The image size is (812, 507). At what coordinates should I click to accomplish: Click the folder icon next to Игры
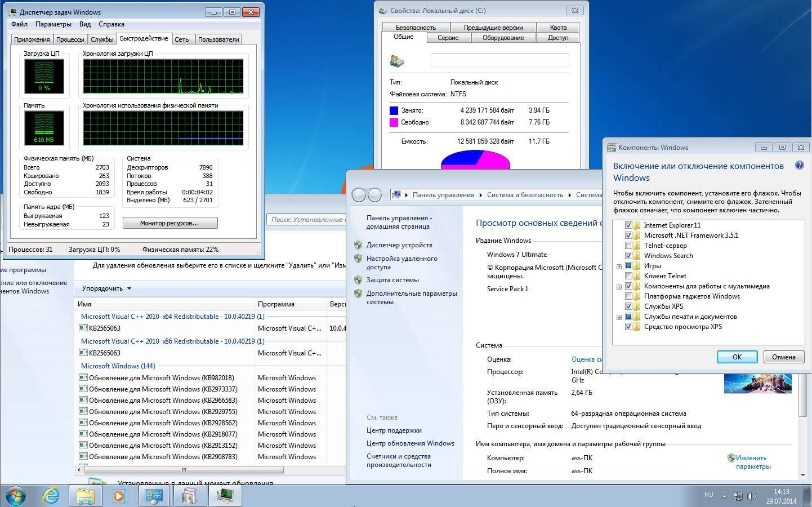(x=637, y=266)
